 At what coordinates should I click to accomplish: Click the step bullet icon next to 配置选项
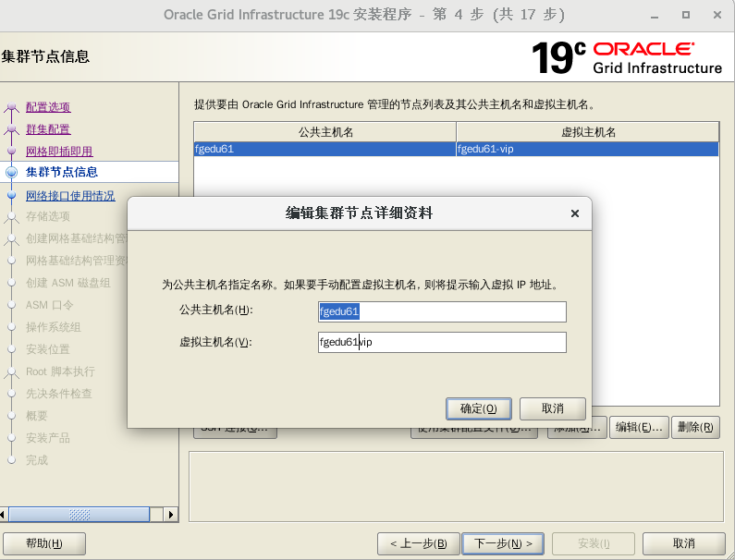coord(11,107)
